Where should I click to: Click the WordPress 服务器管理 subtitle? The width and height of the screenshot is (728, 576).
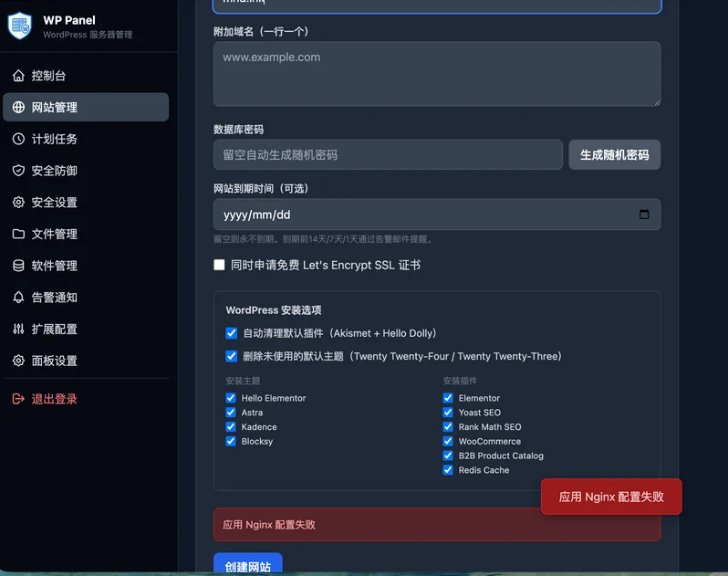pos(88,35)
